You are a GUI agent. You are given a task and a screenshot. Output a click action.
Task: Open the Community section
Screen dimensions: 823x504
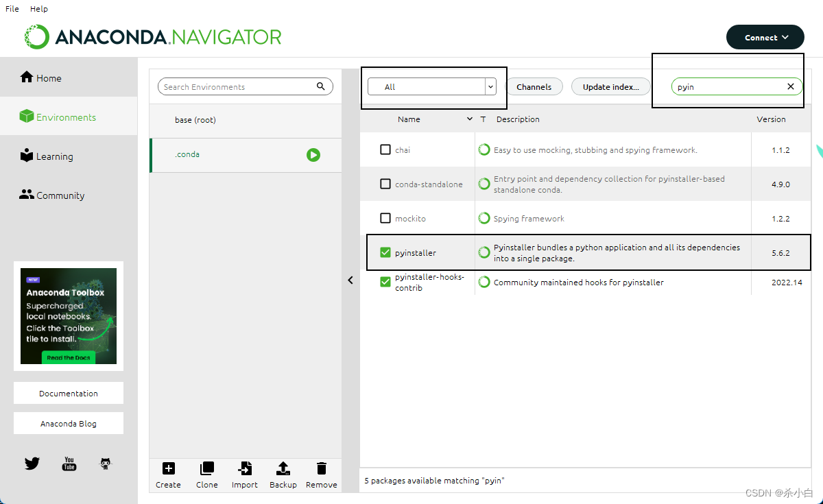(x=69, y=195)
